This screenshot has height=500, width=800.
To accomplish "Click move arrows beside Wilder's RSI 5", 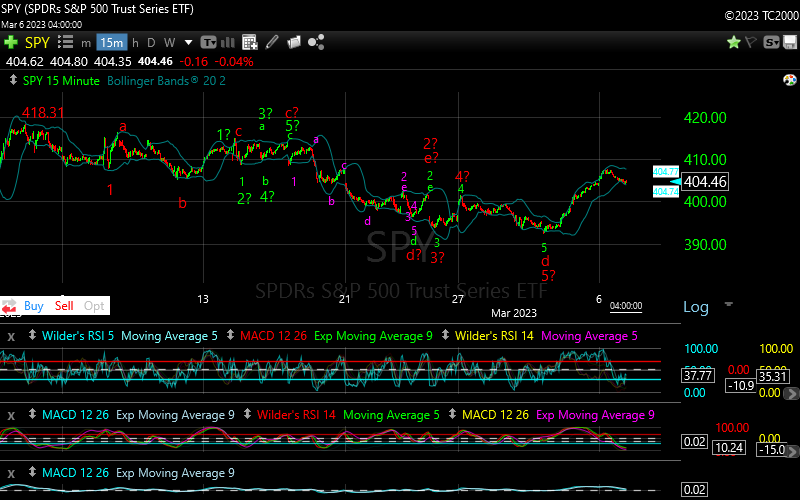I will pos(32,335).
